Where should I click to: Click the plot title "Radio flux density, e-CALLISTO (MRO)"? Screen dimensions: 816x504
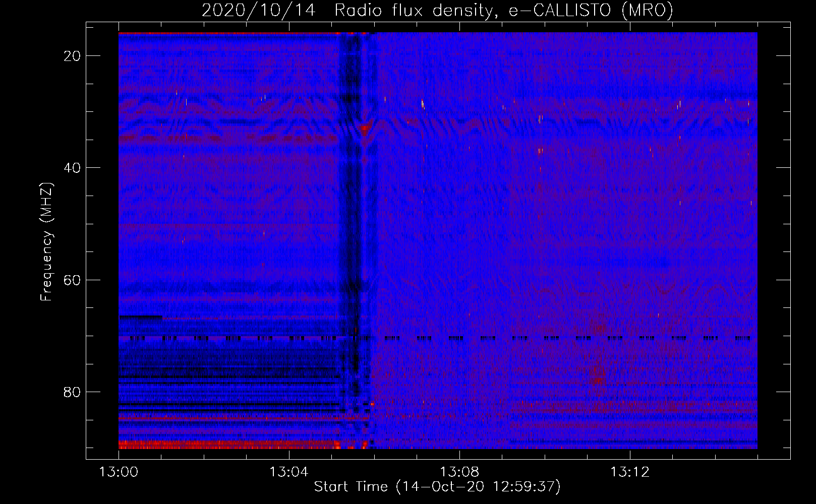click(x=504, y=10)
